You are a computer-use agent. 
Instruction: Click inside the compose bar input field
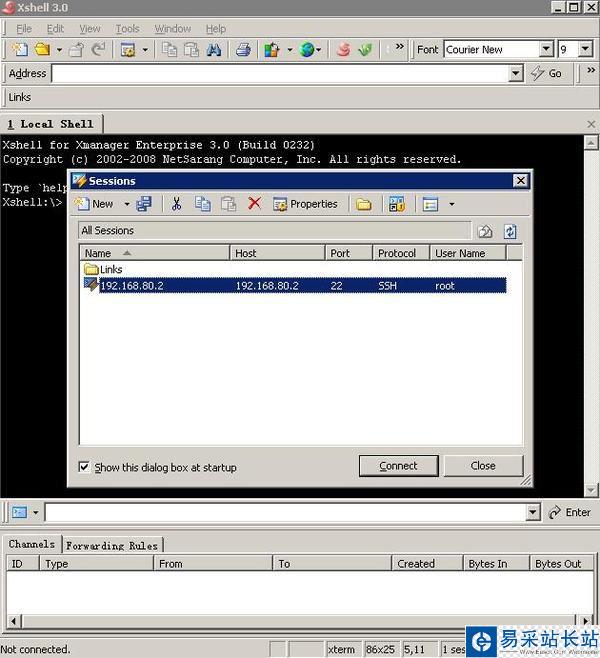click(x=285, y=512)
